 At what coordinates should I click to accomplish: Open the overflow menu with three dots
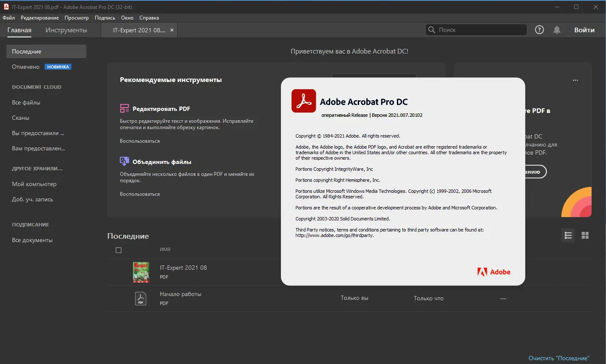[x=575, y=80]
